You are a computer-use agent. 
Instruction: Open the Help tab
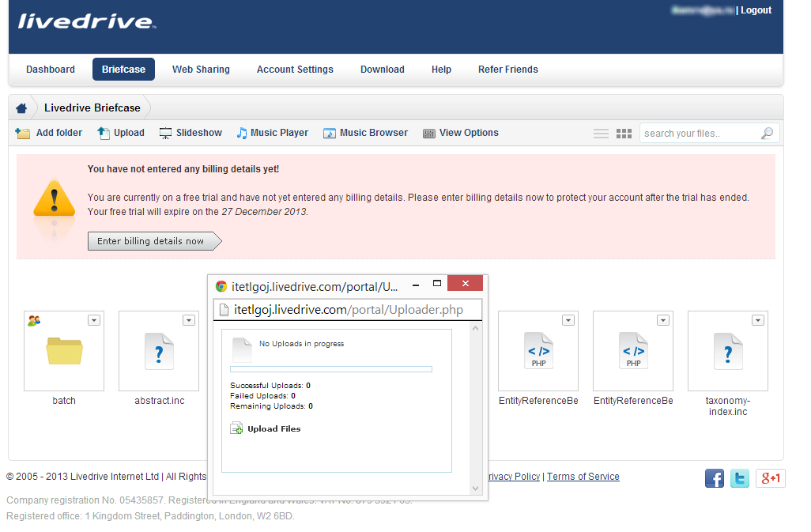point(442,70)
